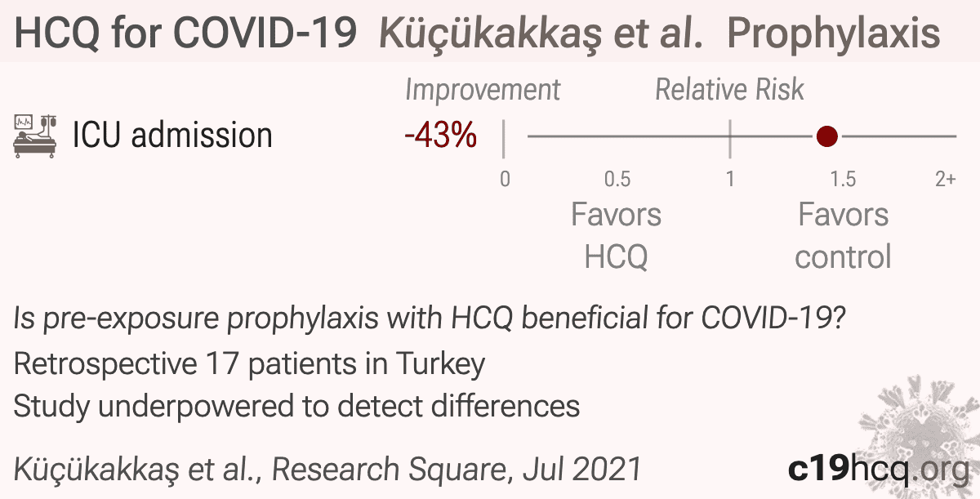Click the Favors control label
The width and height of the screenshot is (980, 499).
click(843, 236)
